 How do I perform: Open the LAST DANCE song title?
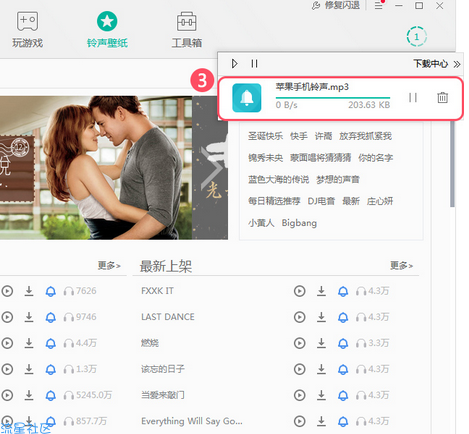(168, 317)
